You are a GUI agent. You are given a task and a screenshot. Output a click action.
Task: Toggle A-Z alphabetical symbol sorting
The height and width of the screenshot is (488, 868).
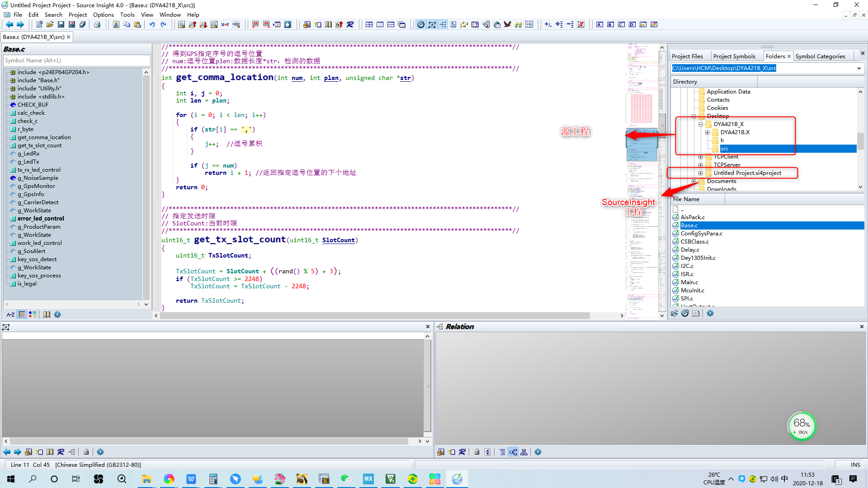tap(10, 314)
